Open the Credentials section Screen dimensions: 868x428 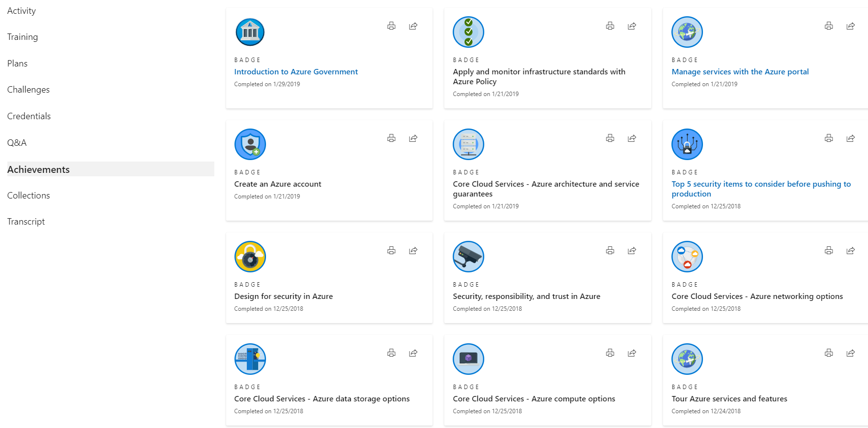29,116
